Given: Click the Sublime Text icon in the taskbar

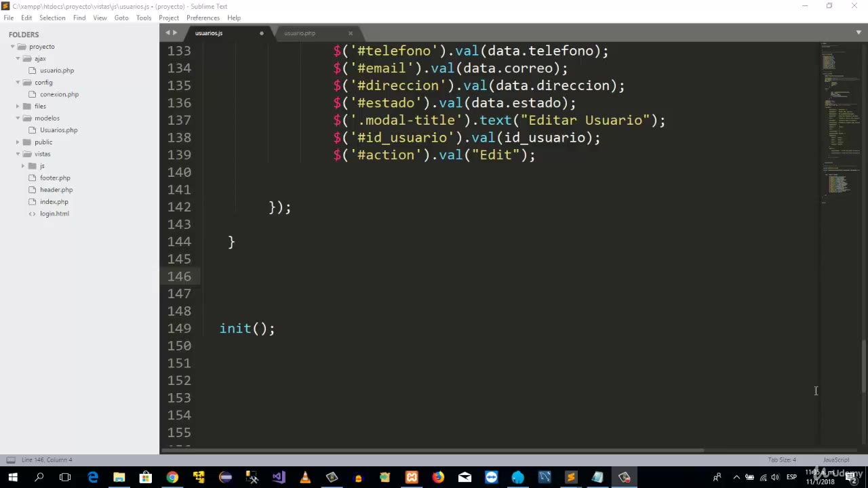Looking at the screenshot, I should click(x=571, y=478).
